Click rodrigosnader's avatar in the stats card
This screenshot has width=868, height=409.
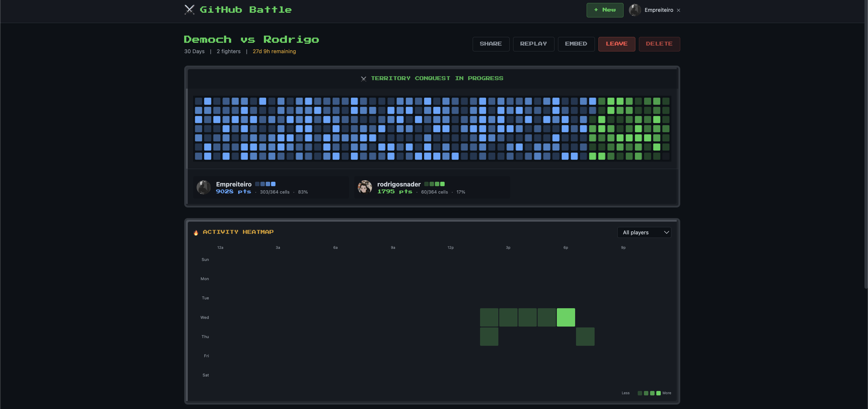point(365,187)
